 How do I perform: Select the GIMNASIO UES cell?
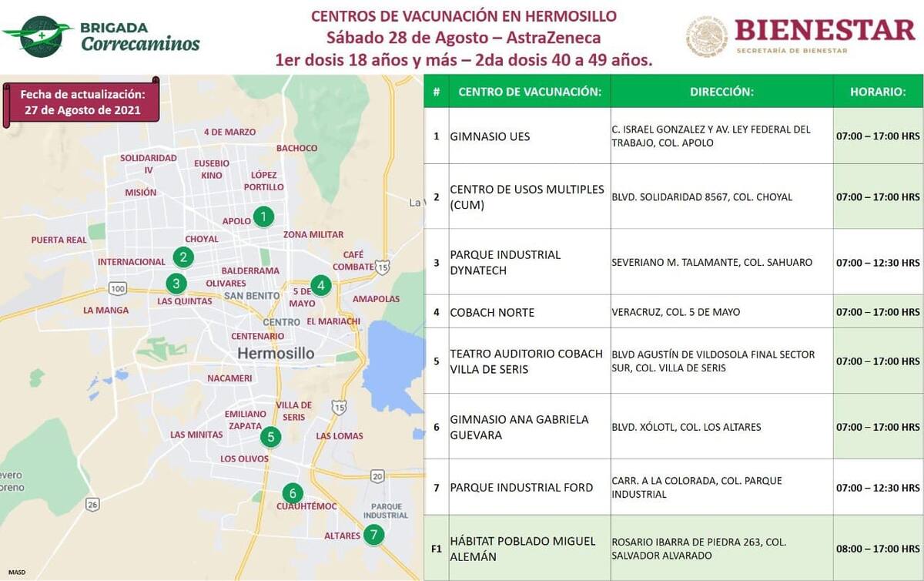[x=530, y=136]
